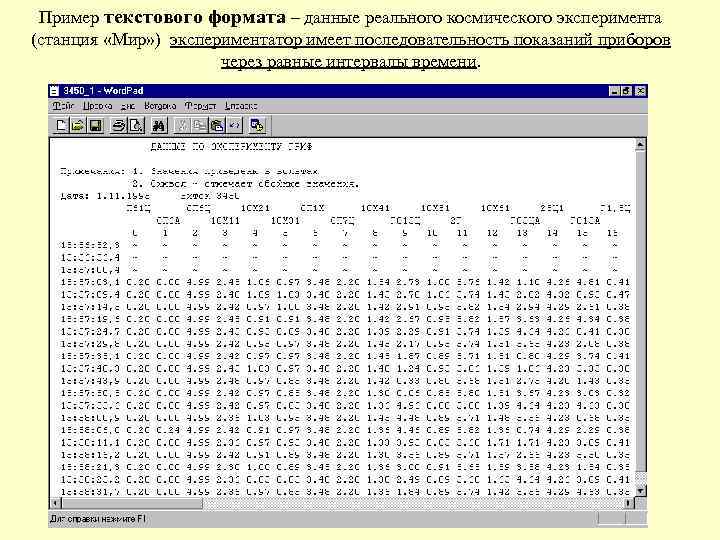720x540 pixels.
Task: Click the vertical scrollbar down arrow
Action: pyautogui.click(x=640, y=491)
